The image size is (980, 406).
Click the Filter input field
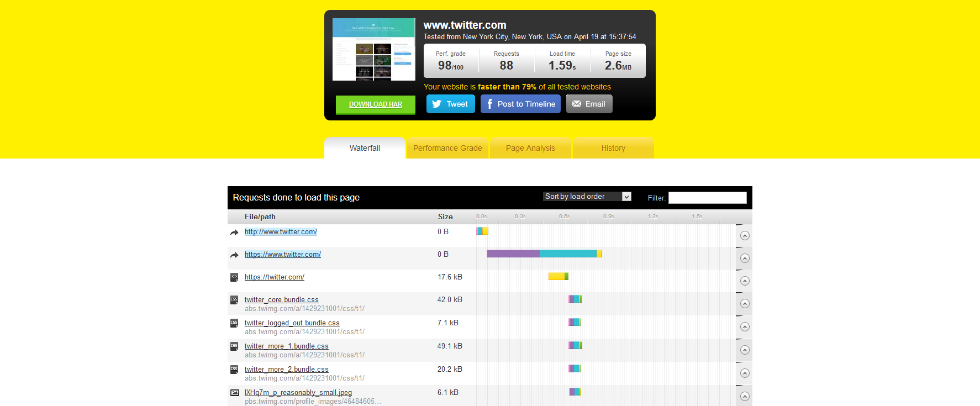coord(708,198)
